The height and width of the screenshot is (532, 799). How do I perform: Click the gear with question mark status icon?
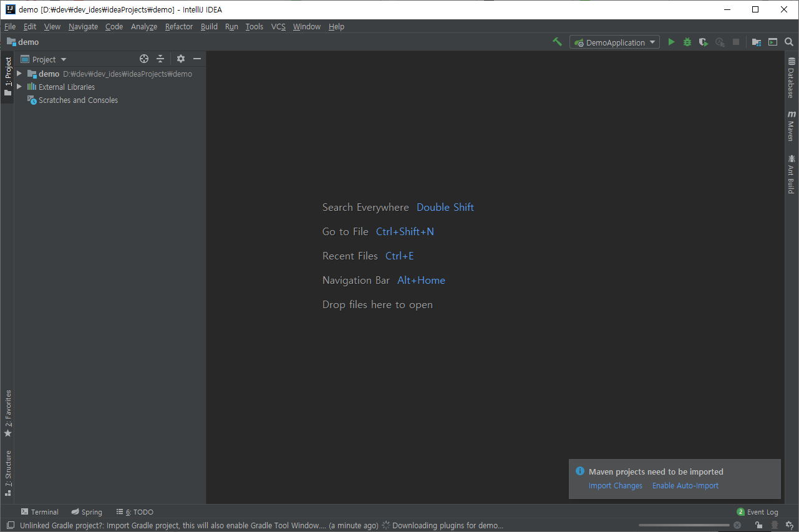[x=789, y=525]
